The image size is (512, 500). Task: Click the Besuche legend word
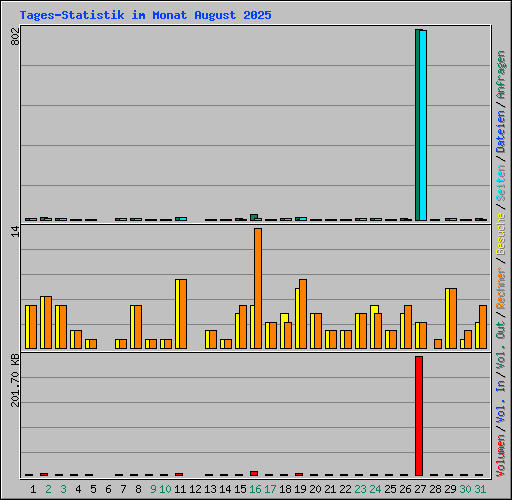(501, 234)
